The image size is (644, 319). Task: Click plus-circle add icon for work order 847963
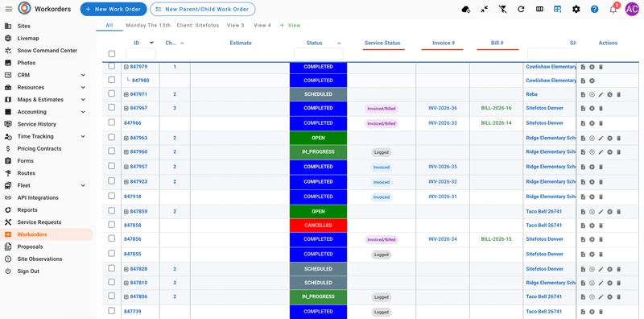[592, 138]
